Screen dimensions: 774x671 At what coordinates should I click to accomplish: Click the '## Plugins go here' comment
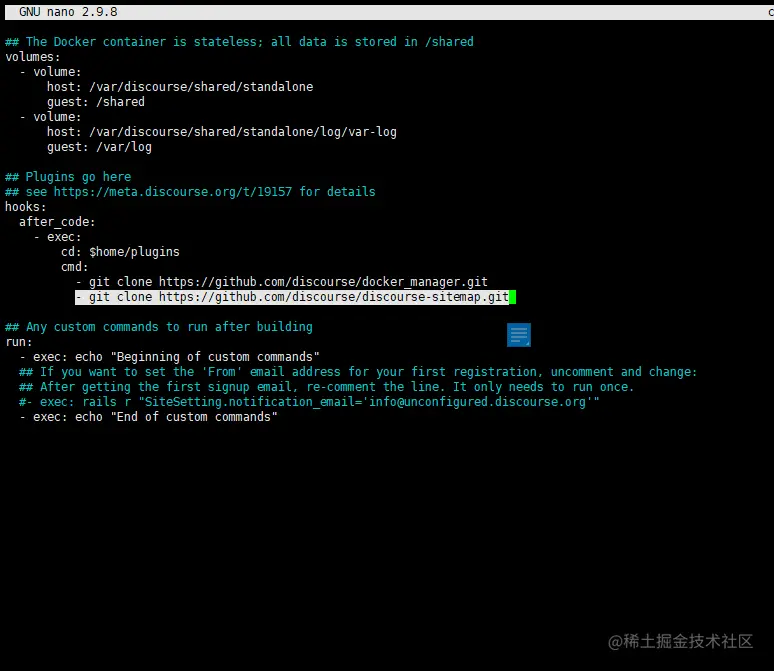68,177
